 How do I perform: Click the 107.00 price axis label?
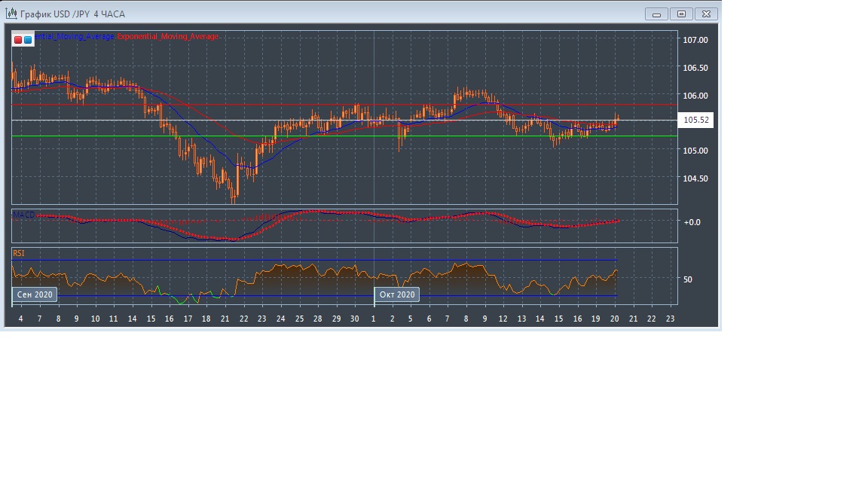coord(695,40)
